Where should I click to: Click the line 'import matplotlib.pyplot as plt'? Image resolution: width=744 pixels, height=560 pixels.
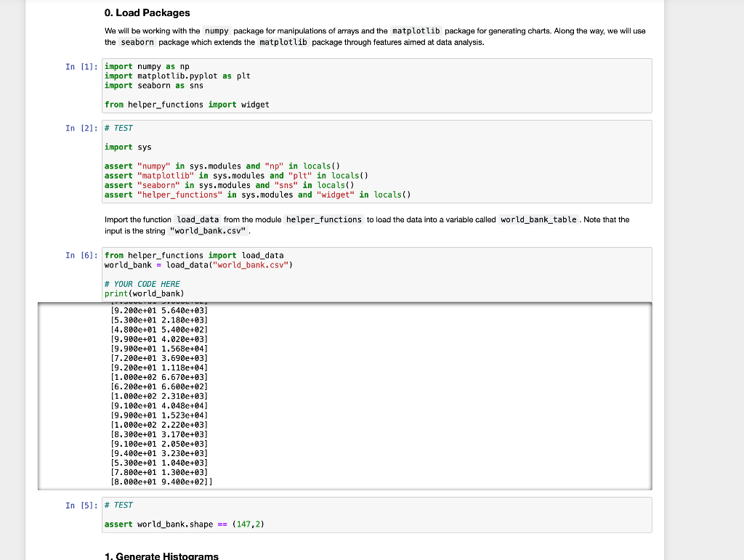[x=177, y=76]
